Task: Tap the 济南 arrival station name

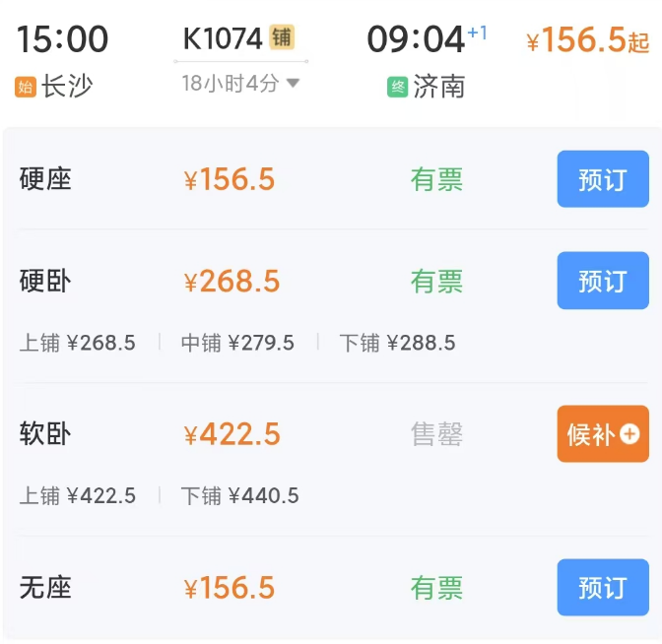Action: coord(439,87)
